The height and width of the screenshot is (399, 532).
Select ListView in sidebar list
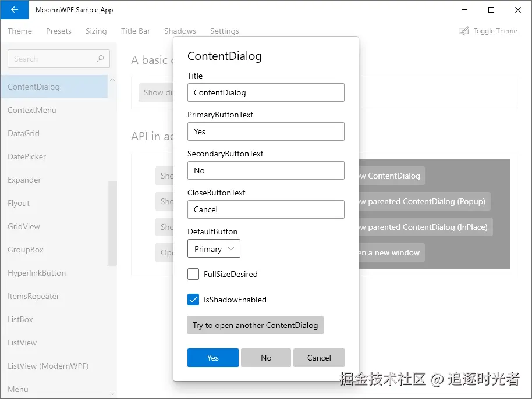pos(54,343)
